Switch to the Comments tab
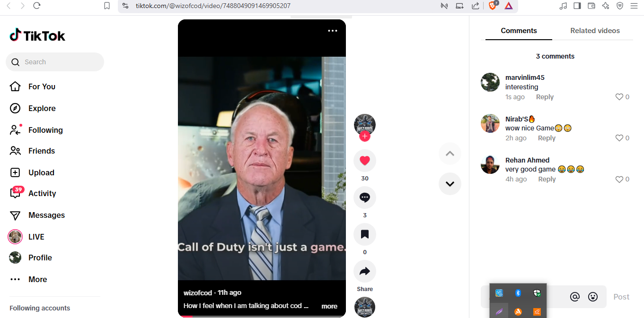The image size is (644, 318). (519, 31)
